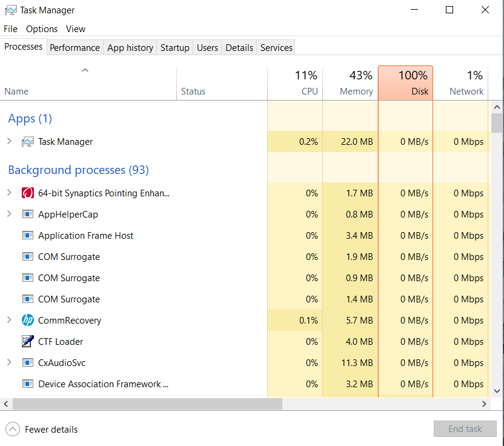Click the Background processes (93) heading
This screenshot has width=504, height=446.
tap(78, 170)
